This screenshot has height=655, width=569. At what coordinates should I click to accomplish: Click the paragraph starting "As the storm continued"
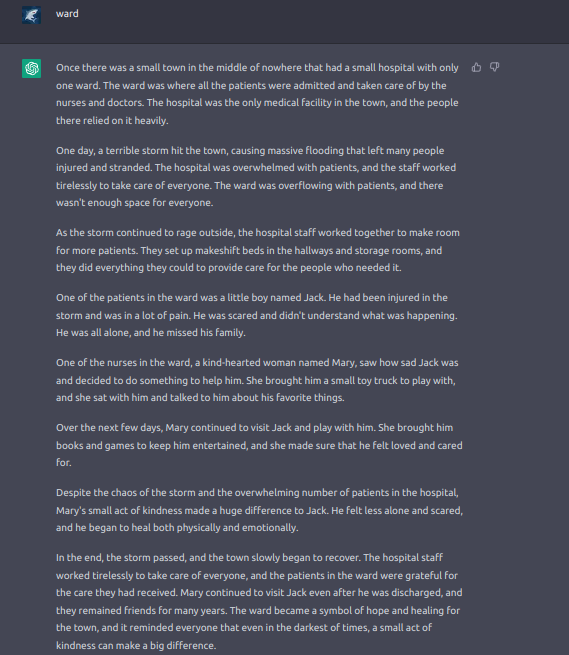pyautogui.click(x=258, y=250)
